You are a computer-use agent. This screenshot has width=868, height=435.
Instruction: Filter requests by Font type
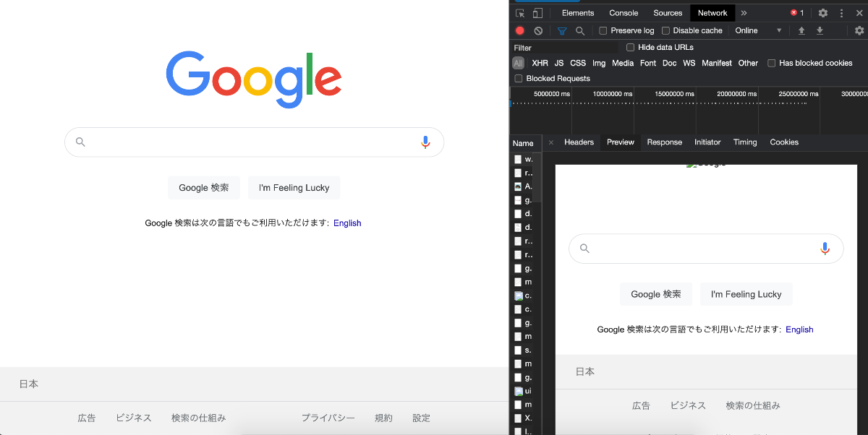coord(648,63)
